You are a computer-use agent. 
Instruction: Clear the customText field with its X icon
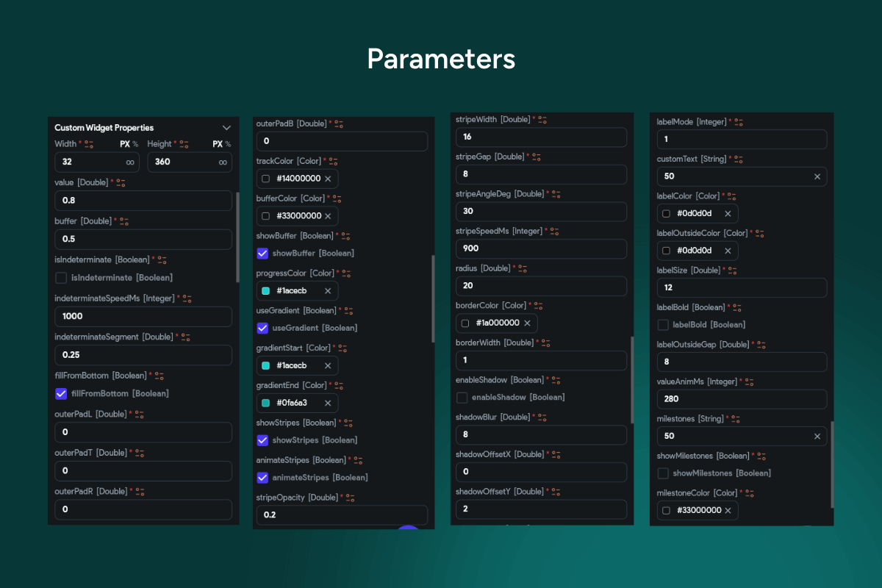click(x=817, y=176)
